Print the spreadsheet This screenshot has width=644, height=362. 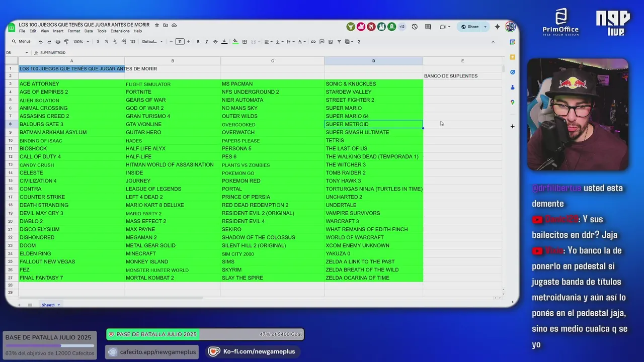pyautogui.click(x=58, y=42)
